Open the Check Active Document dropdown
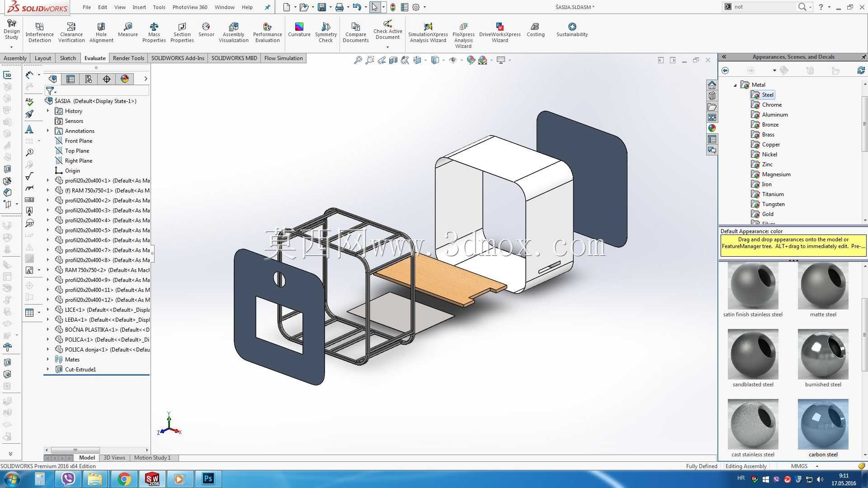The width and height of the screenshot is (868, 488). (387, 47)
